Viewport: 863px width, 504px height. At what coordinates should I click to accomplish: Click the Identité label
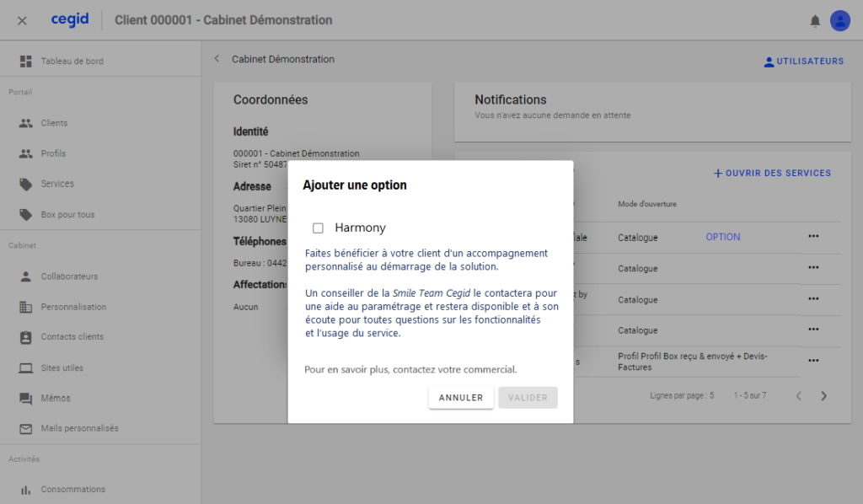coord(250,131)
